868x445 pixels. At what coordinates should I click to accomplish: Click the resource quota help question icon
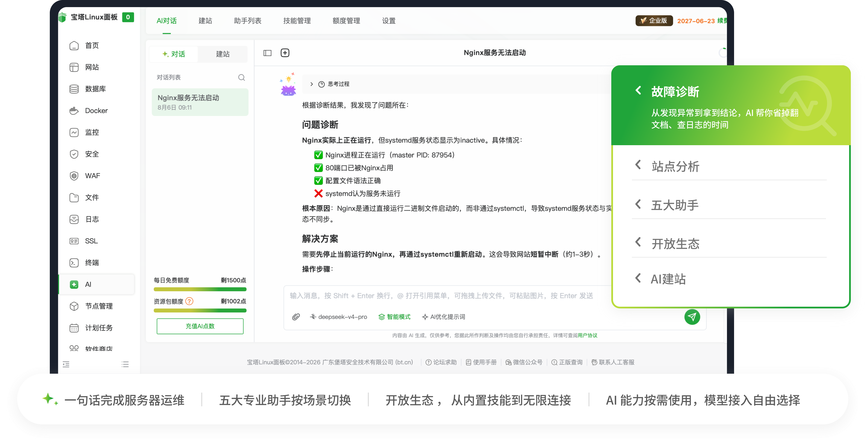click(x=189, y=301)
